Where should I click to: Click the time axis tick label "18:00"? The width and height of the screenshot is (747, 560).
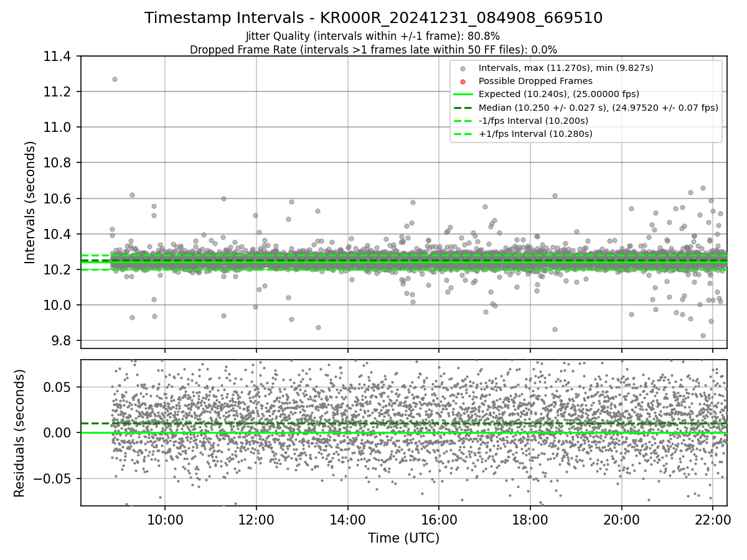(x=530, y=520)
